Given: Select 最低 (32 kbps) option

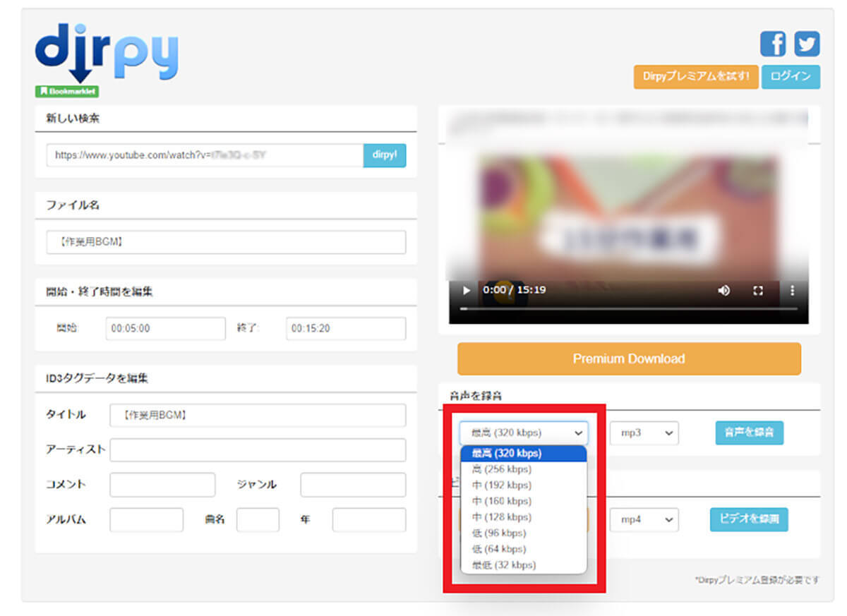Looking at the screenshot, I should (x=524, y=565).
